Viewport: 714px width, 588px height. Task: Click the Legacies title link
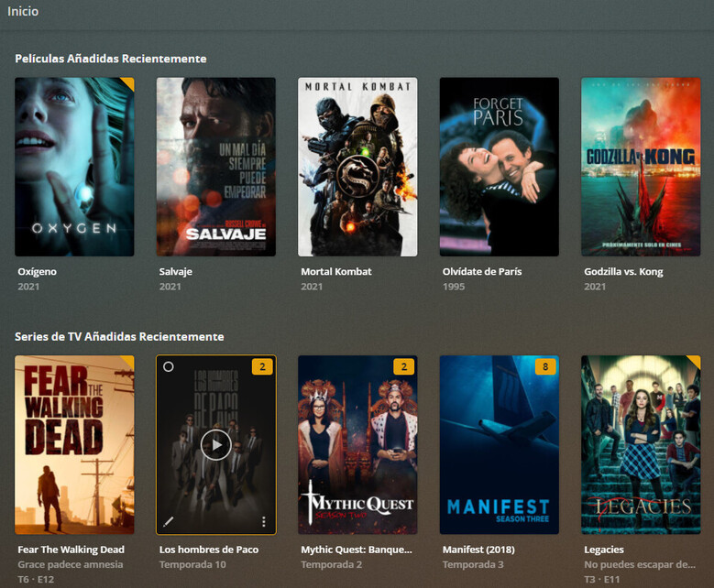[604, 550]
